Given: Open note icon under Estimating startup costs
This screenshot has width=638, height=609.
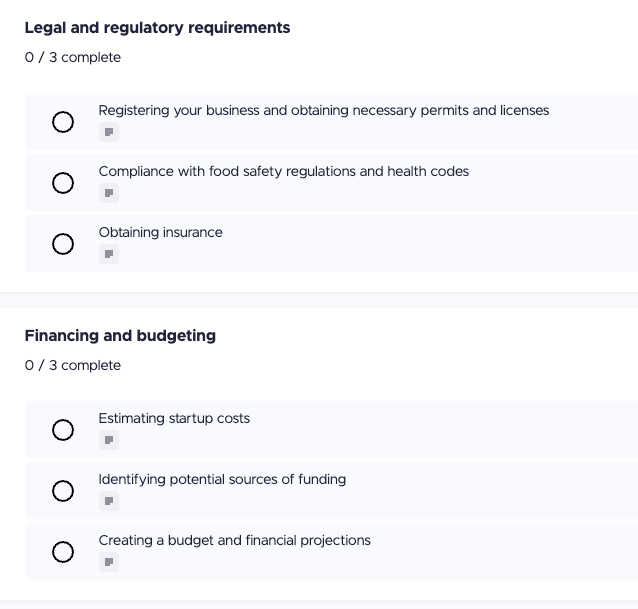Looking at the screenshot, I should point(109,440).
